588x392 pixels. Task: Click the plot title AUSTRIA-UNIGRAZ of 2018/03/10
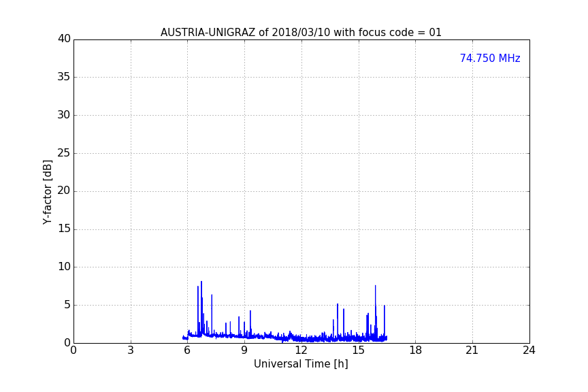point(301,33)
